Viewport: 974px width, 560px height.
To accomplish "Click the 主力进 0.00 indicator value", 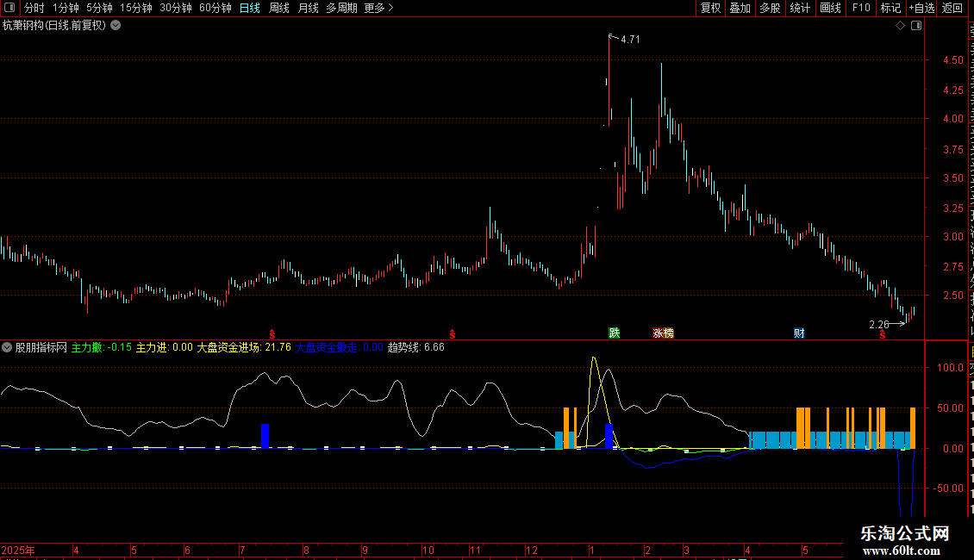I will (x=165, y=348).
